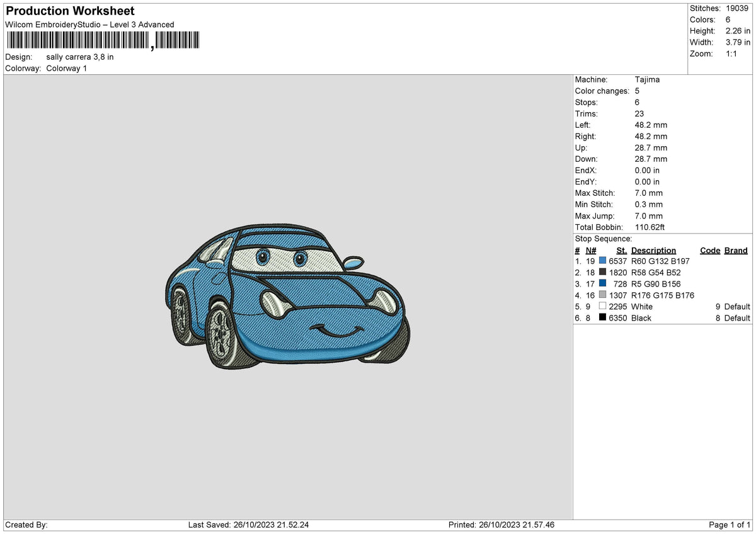Click the barcode under the studio name

[x=103, y=41]
